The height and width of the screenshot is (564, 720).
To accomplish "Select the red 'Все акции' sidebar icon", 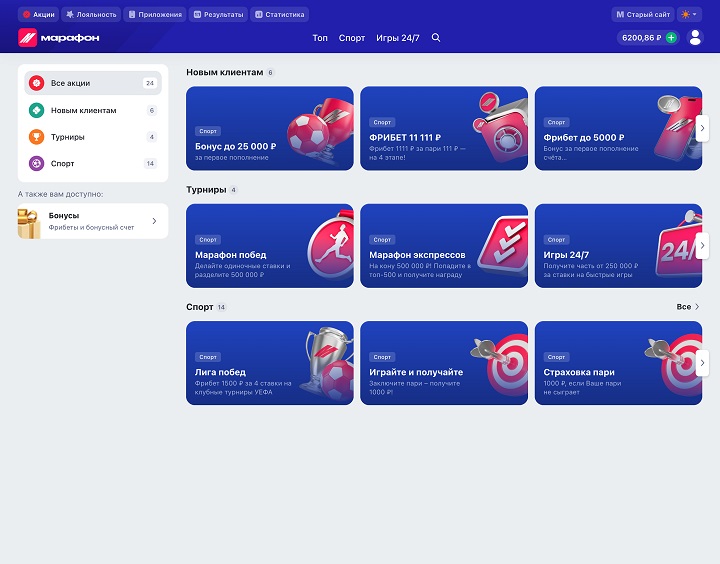I will pos(36,84).
